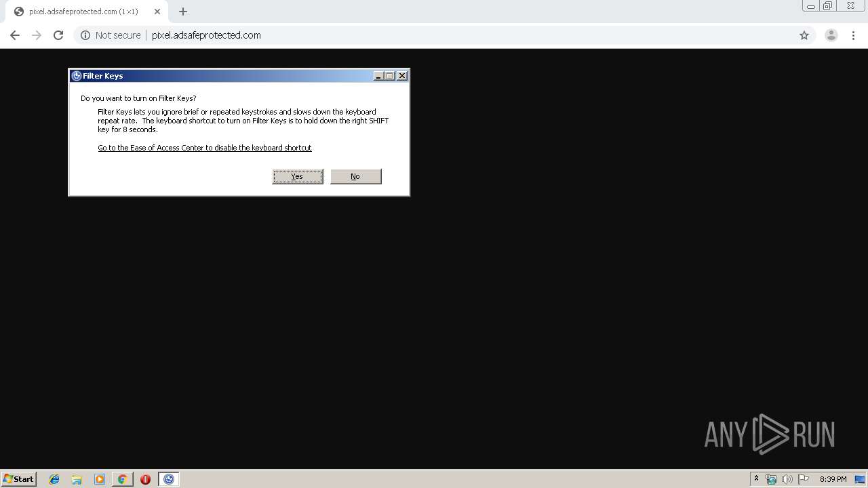868x488 pixels.
Task: Open the Start menu
Action: (19, 479)
